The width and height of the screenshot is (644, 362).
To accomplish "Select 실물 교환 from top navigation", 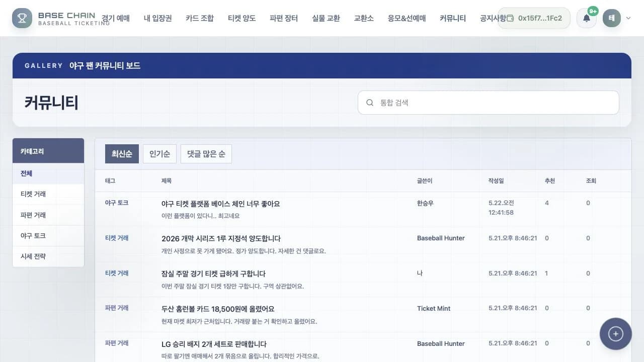I will (326, 18).
